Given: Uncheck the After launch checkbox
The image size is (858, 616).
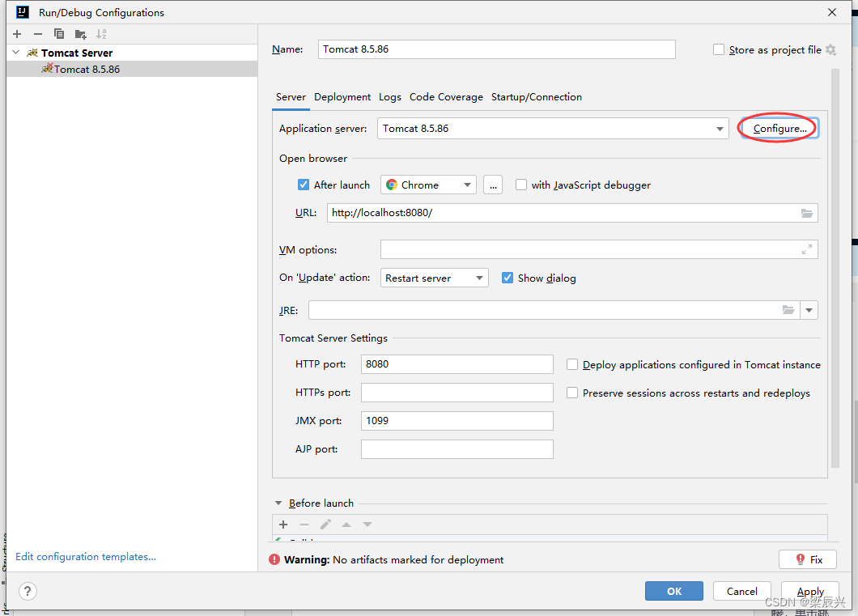Looking at the screenshot, I should pos(304,185).
